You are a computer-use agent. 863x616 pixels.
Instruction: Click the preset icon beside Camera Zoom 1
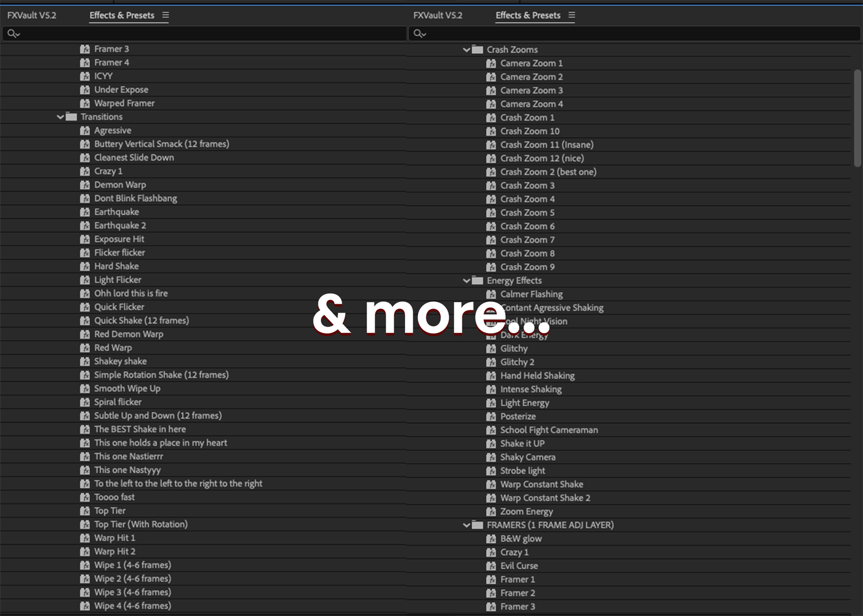click(491, 63)
